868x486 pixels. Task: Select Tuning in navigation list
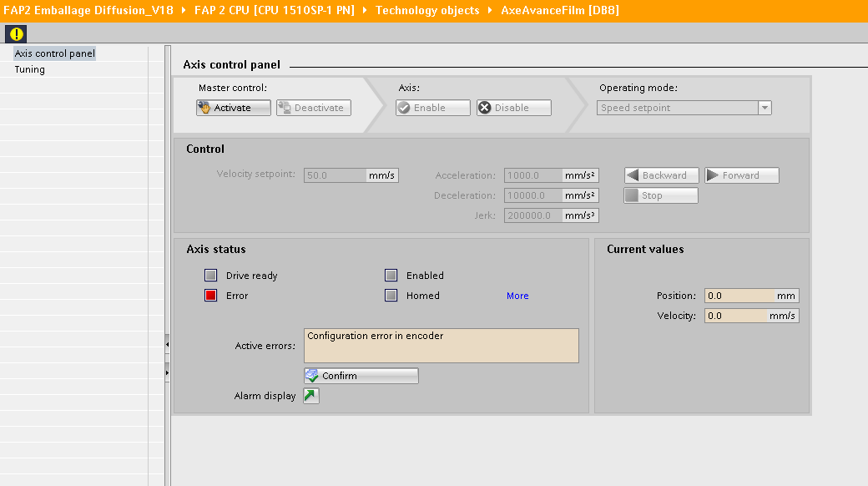coord(30,69)
